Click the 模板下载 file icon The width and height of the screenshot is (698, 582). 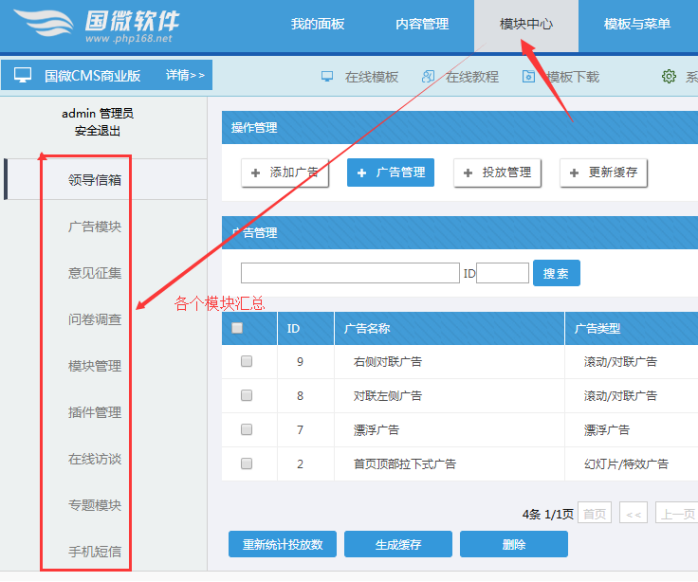coord(528,76)
